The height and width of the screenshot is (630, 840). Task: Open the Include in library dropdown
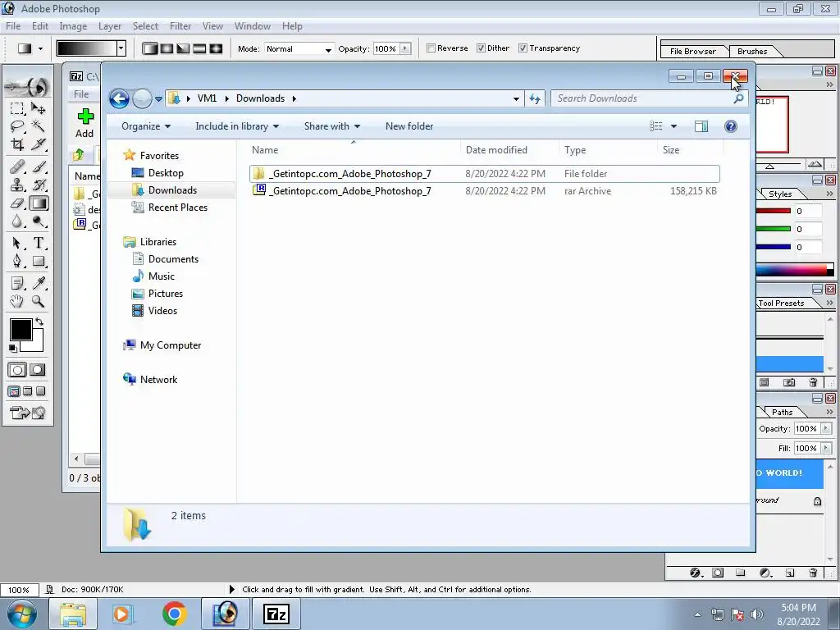click(x=237, y=126)
